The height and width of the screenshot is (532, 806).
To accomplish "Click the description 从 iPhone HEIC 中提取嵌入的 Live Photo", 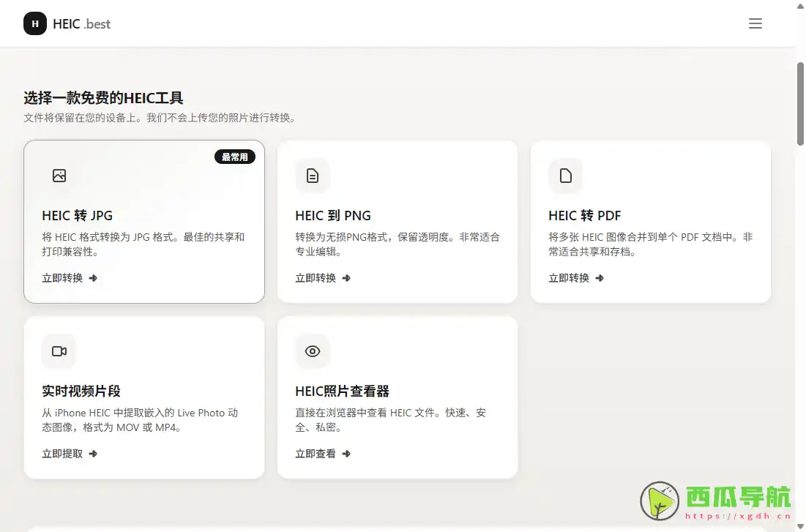I will click(x=140, y=420).
